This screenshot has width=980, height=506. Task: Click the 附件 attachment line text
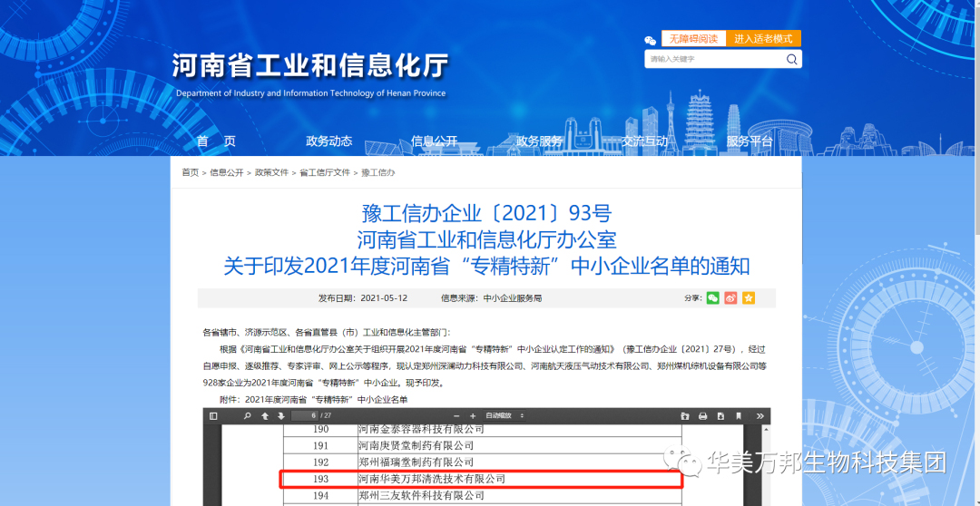coord(313,399)
